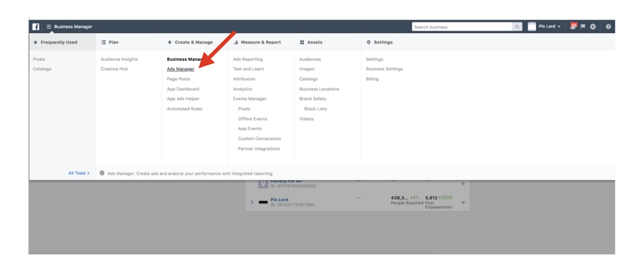The height and width of the screenshot is (275, 644).
Task: Click the flag icon in top bar
Action: [x=583, y=27]
